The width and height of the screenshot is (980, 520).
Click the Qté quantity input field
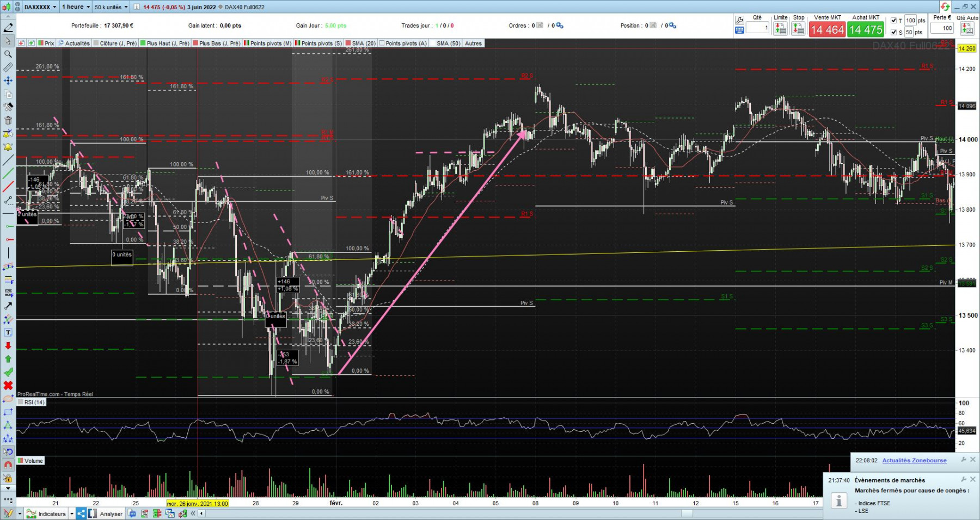(757, 27)
